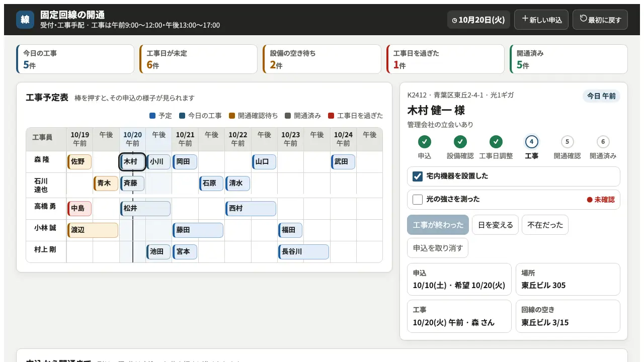Select step 6 開通済み circle
Viewport: 644px width, 362px height.
[603, 142]
